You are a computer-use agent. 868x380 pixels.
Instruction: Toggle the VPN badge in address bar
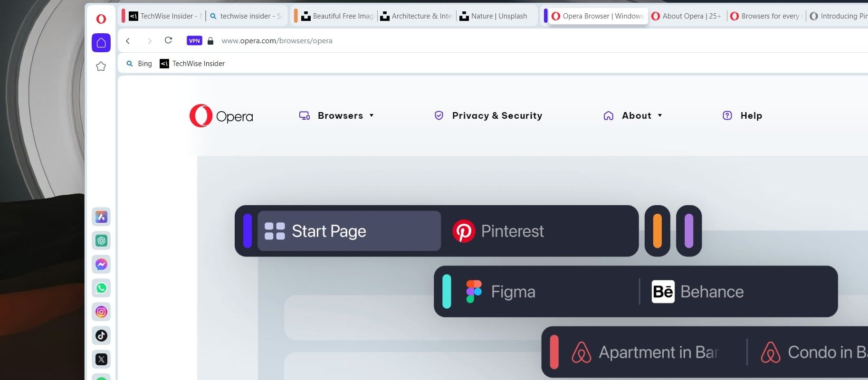click(x=194, y=41)
